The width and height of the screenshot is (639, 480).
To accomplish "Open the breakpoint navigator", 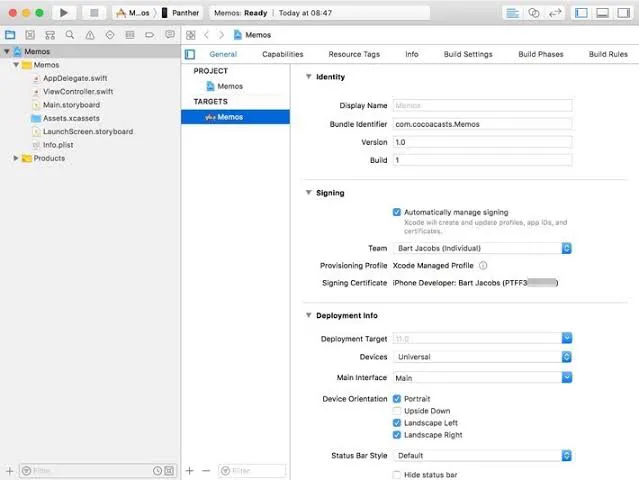I will click(x=150, y=35).
